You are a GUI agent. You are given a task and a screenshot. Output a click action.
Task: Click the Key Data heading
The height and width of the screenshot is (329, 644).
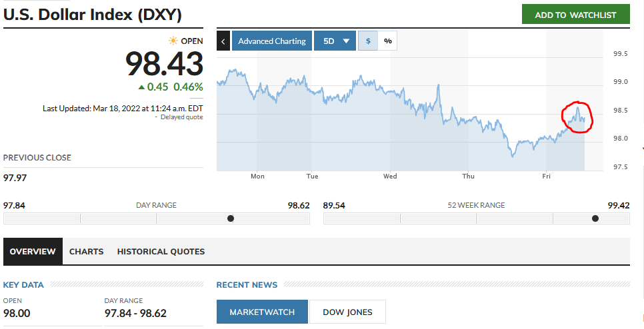coord(23,284)
